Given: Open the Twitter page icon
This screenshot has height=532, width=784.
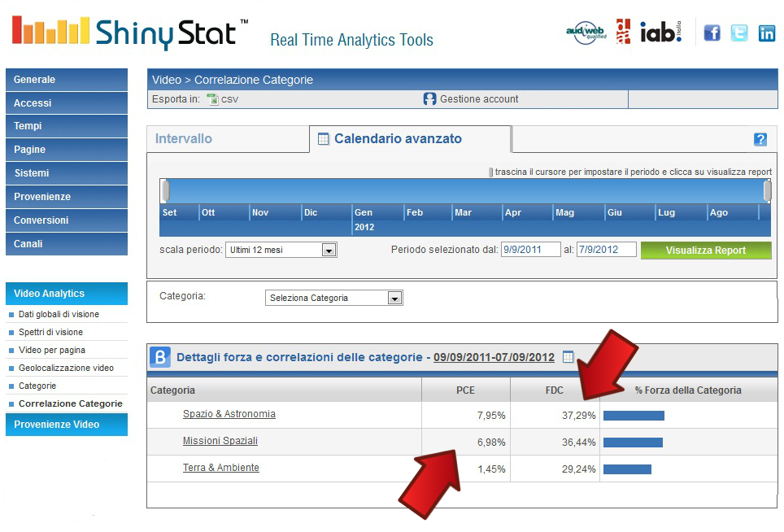Looking at the screenshot, I should 739,33.
